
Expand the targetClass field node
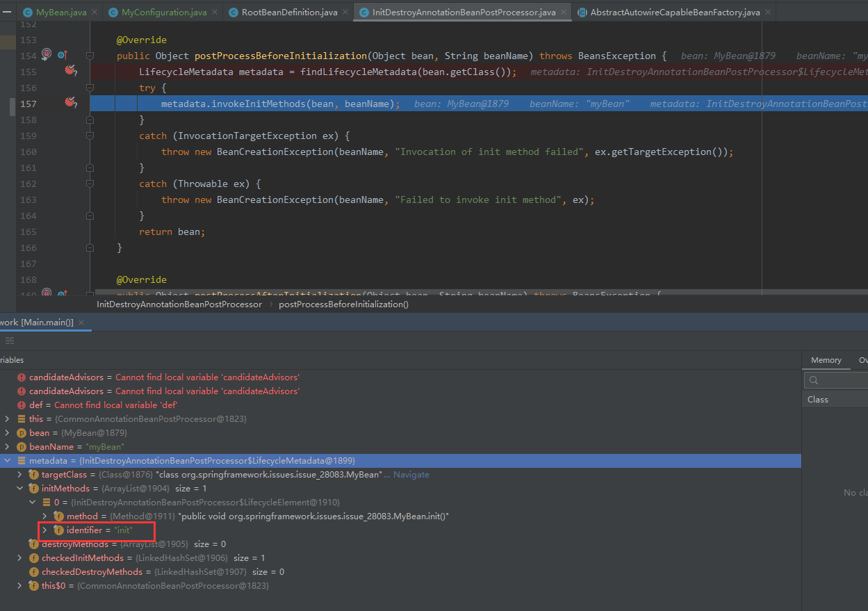pyautogui.click(x=20, y=475)
